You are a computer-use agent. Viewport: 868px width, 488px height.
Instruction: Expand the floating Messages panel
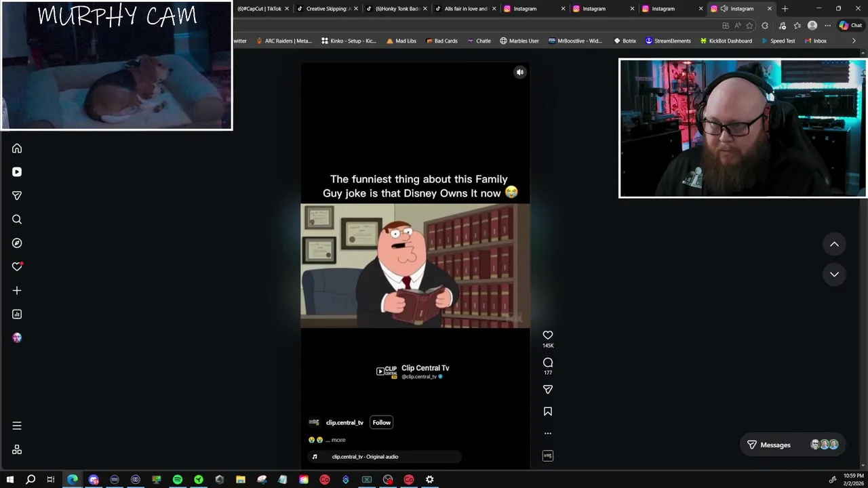pos(793,445)
